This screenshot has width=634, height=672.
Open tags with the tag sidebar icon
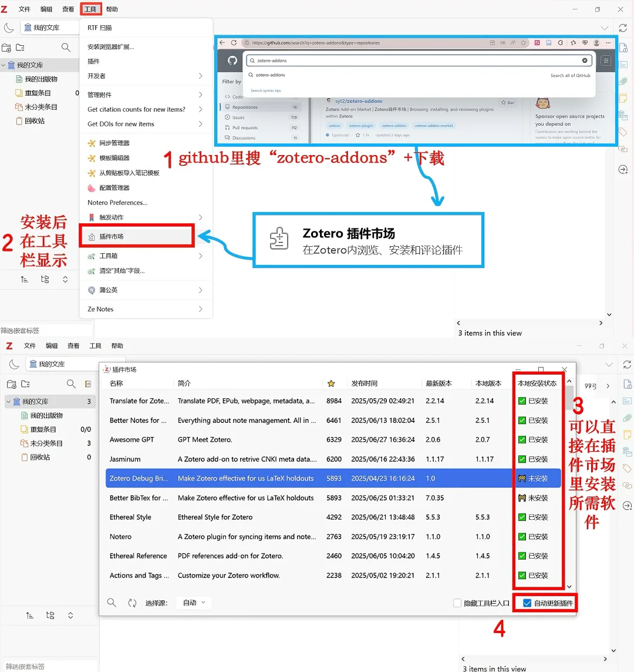pos(623,132)
